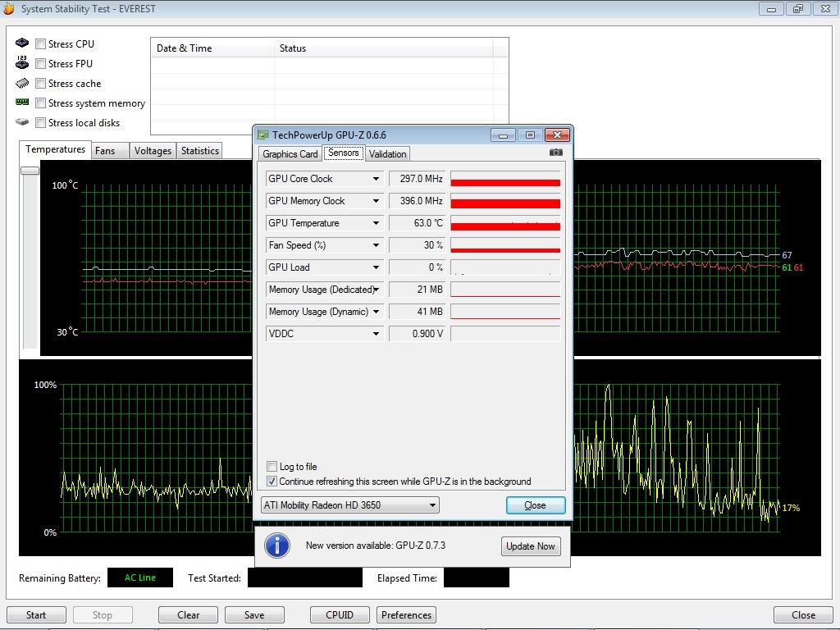The width and height of the screenshot is (840, 630).
Task: Click Update Now for GPU-Z 0.7.3
Action: point(531,546)
